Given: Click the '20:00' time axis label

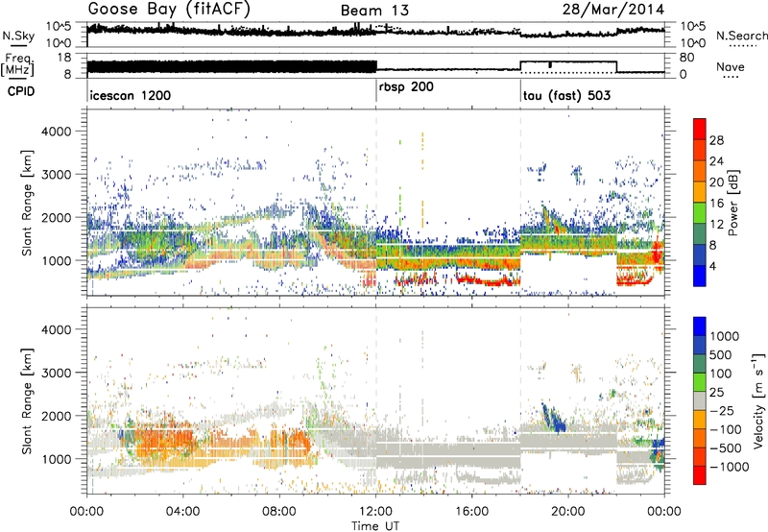Looking at the screenshot, I should tap(568, 511).
